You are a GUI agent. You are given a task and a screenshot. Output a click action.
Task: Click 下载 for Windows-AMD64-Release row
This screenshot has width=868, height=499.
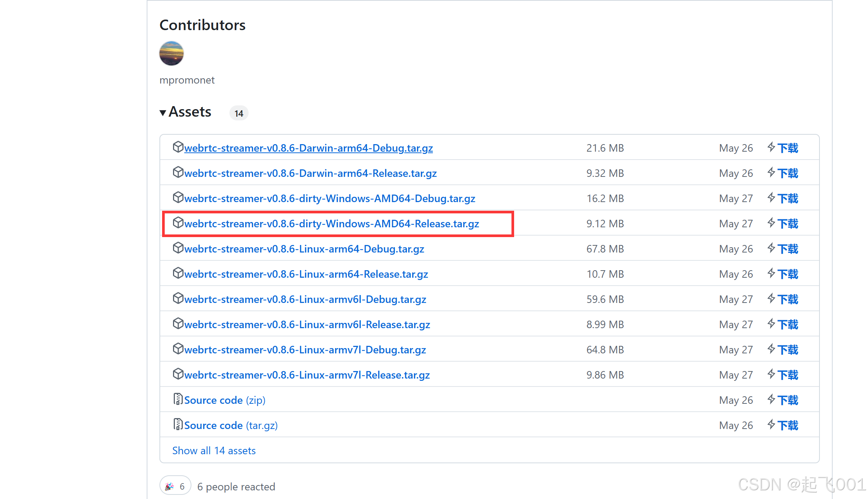coord(788,224)
